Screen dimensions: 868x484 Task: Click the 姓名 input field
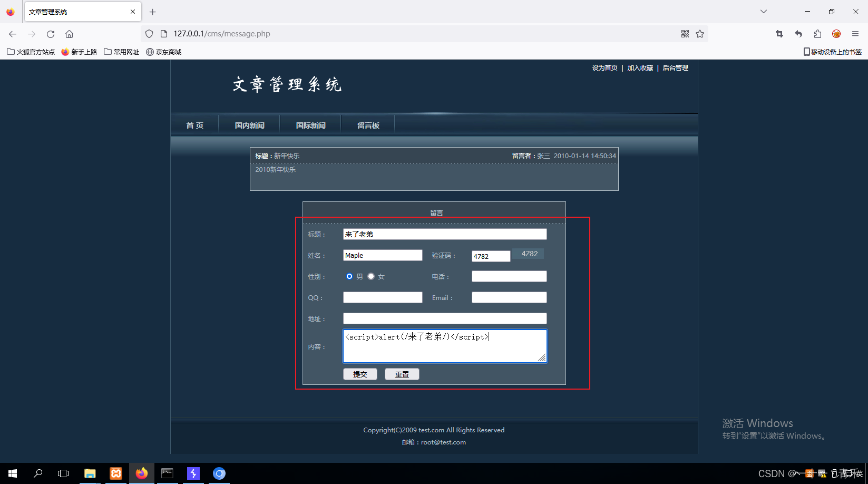coord(383,255)
